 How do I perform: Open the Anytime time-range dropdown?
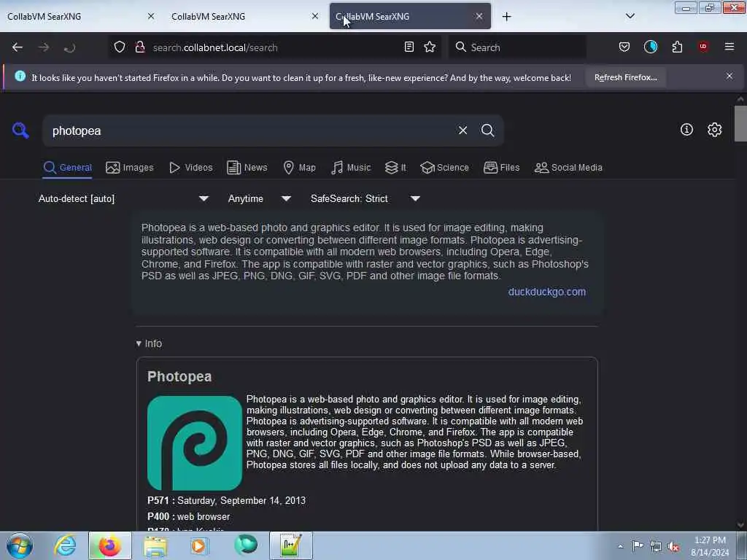coord(259,198)
